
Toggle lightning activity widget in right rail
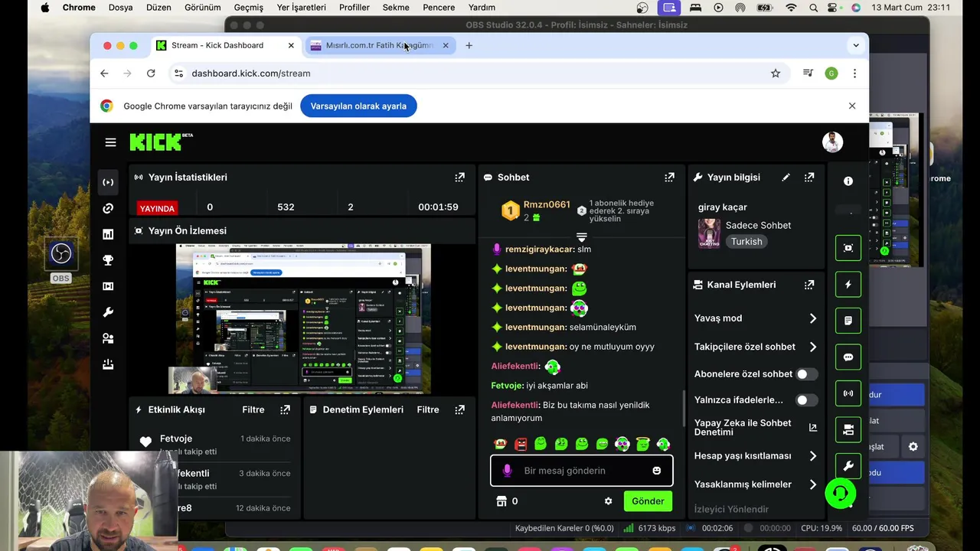(x=848, y=285)
